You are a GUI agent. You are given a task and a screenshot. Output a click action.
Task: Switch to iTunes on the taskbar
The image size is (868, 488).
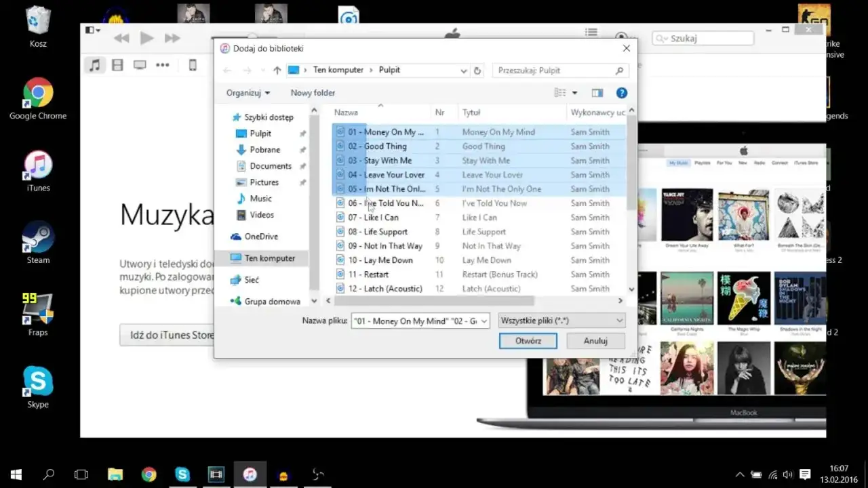coord(250,474)
